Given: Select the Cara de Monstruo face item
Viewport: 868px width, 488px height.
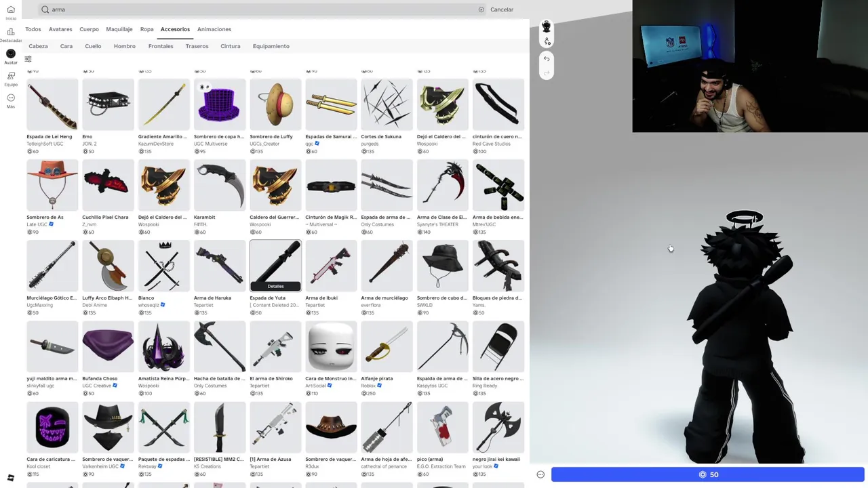Looking at the screenshot, I should tap(331, 346).
